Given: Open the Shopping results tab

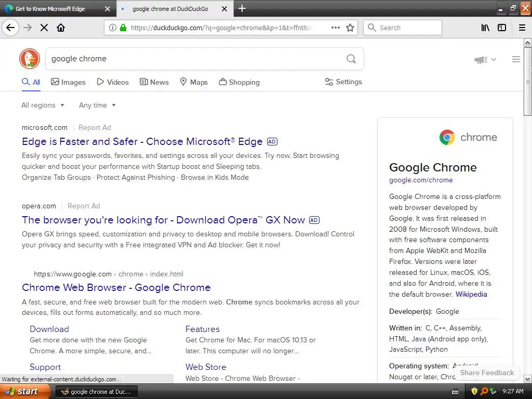Looking at the screenshot, I should pos(239,82).
